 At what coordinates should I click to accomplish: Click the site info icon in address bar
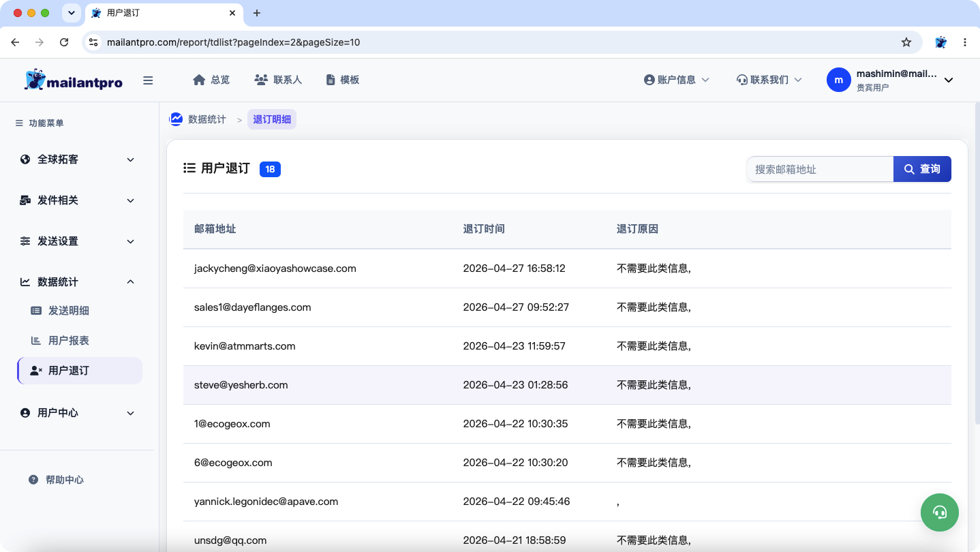(x=93, y=42)
